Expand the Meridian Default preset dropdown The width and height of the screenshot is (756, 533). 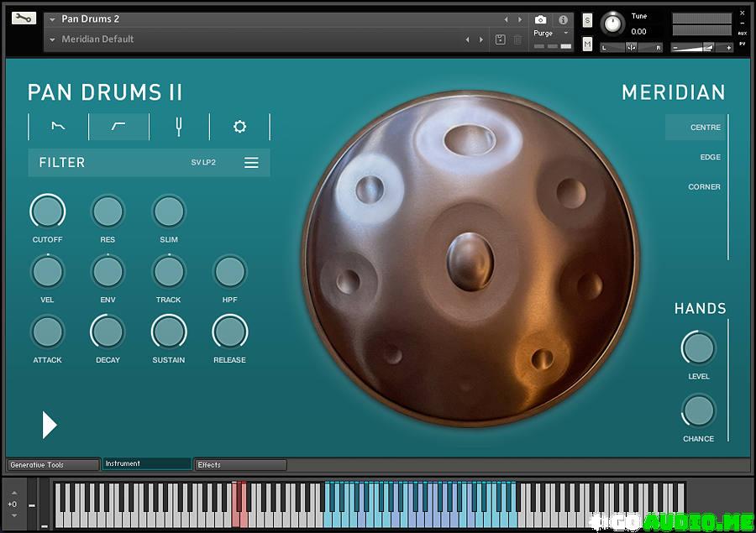[x=53, y=39]
